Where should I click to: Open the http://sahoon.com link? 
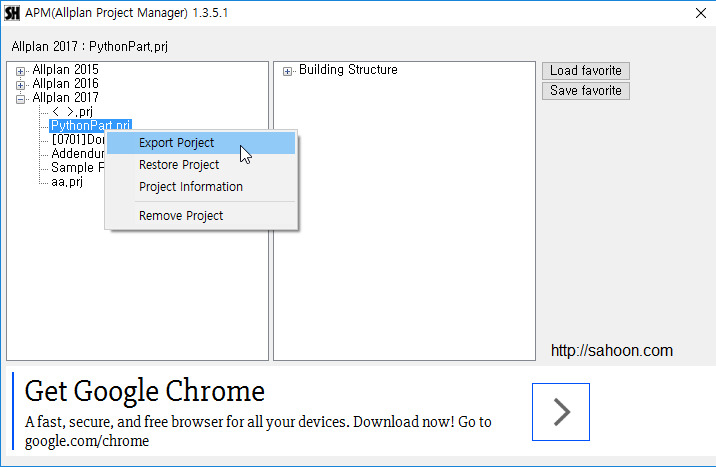click(611, 351)
